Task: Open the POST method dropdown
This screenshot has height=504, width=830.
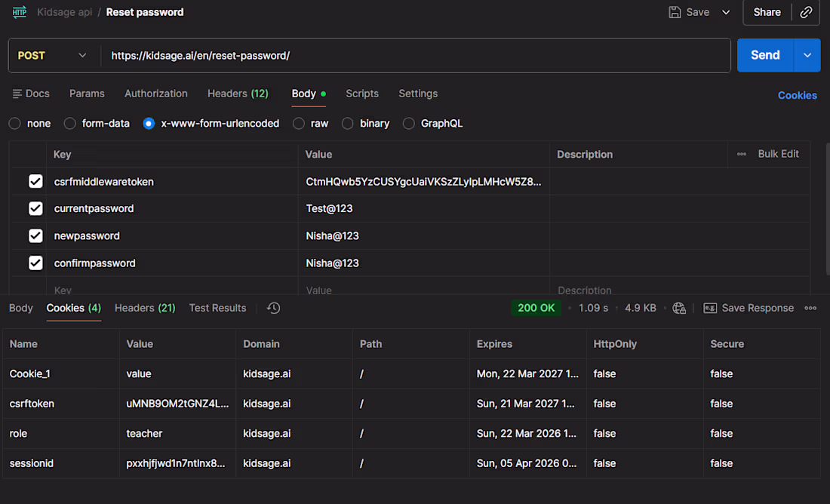Action: [x=52, y=55]
